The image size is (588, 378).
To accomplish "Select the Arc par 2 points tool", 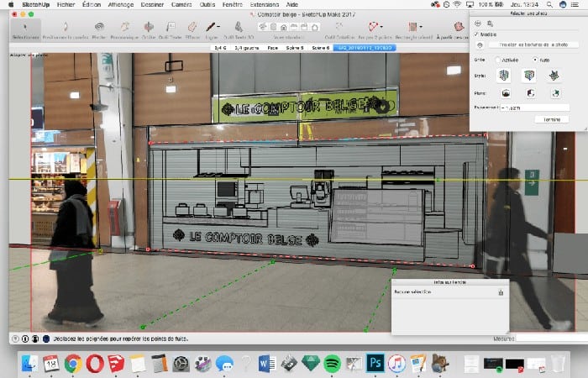I will (x=373, y=29).
